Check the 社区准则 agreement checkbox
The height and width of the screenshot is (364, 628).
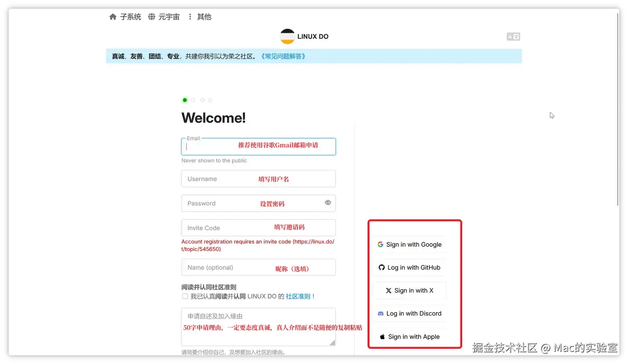185,296
